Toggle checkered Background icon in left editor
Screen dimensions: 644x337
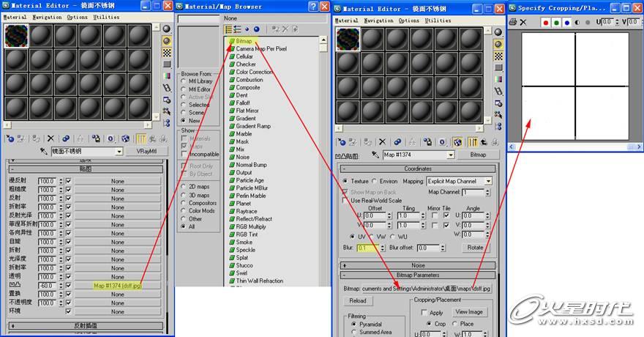click(x=166, y=53)
